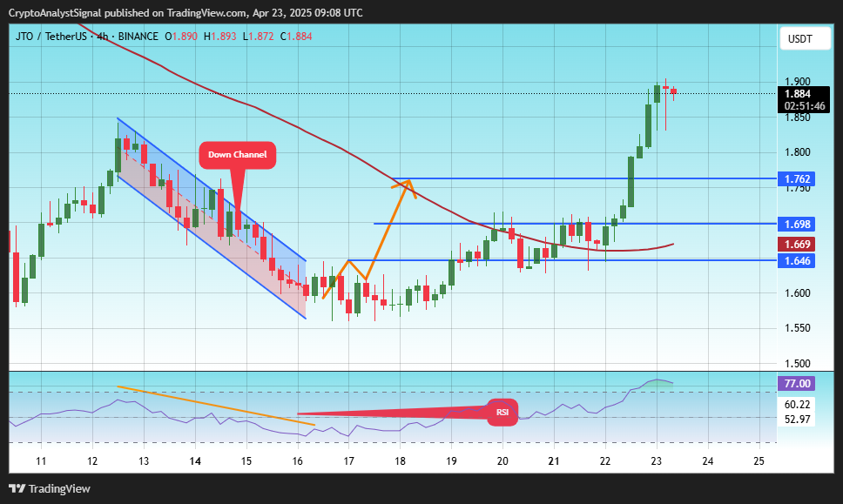Click date 20 on time axis
Screen dimensions: 843x504
pyautogui.click(x=502, y=461)
